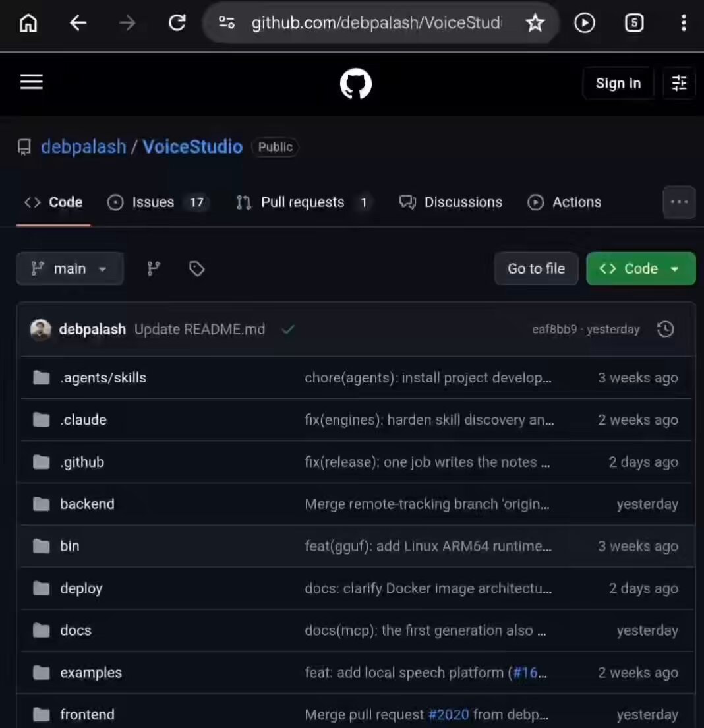Click the folder icon of .agents/skills
Image resolution: width=704 pixels, height=728 pixels.
[x=42, y=377]
